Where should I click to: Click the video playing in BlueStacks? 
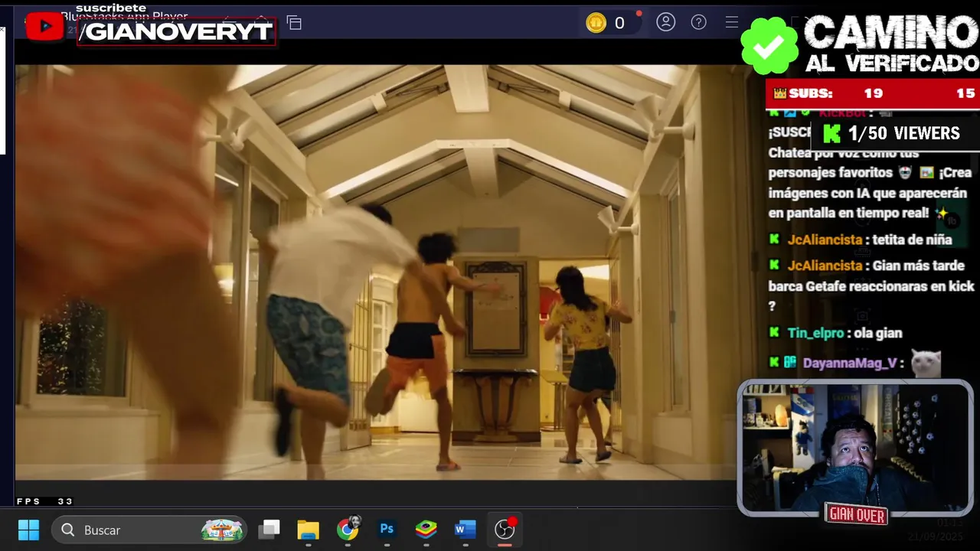(x=375, y=272)
